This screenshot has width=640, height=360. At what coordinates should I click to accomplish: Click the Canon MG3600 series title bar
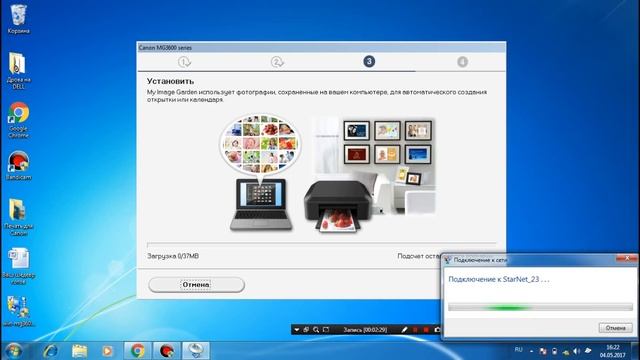click(322, 47)
